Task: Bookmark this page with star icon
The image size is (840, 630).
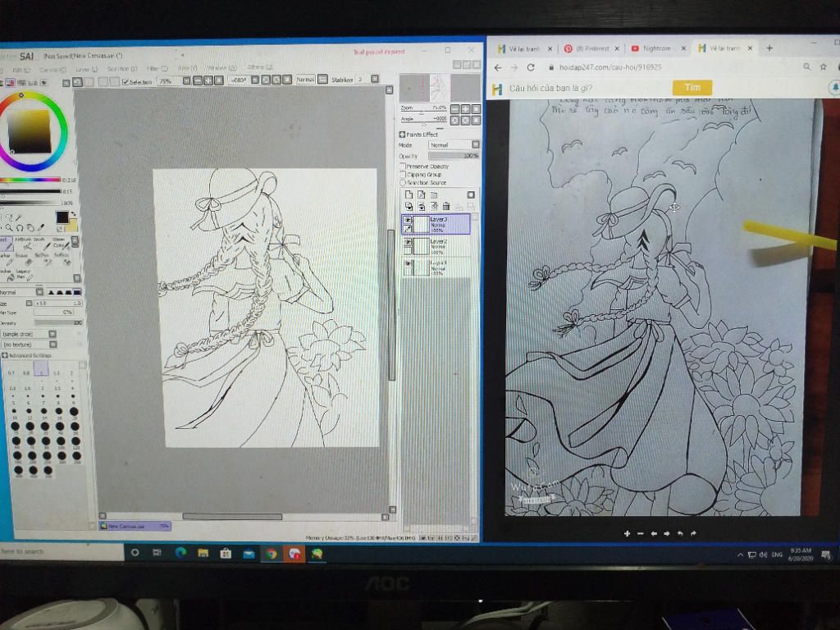Action: 824,67
